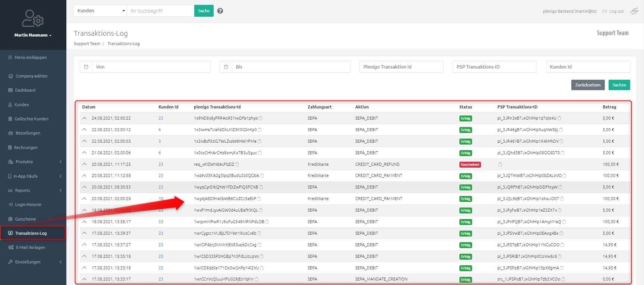Image resolution: width=644 pixels, height=285 pixels.
Task: Click the Login-Historie sidebar icon
Action: pos(10,205)
